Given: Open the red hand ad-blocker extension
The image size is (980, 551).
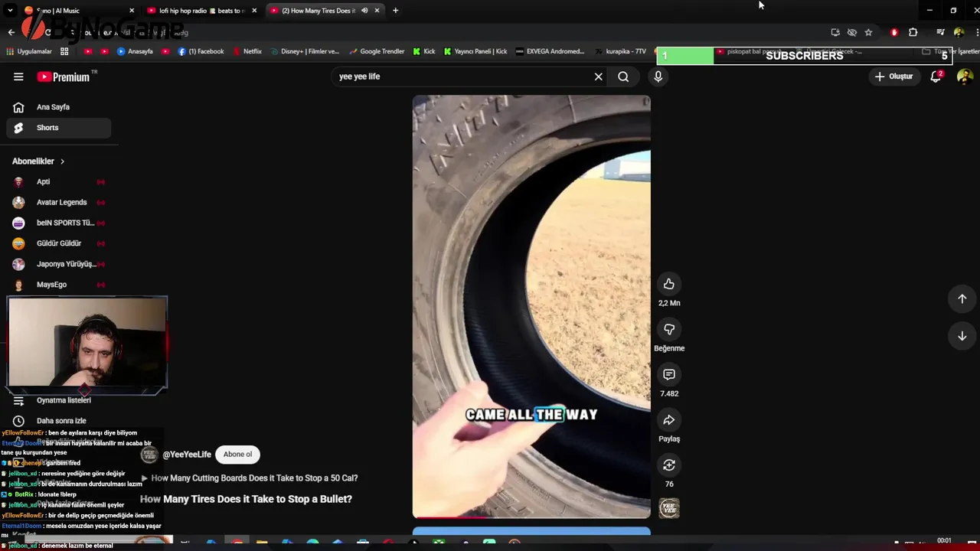Looking at the screenshot, I should [894, 32].
